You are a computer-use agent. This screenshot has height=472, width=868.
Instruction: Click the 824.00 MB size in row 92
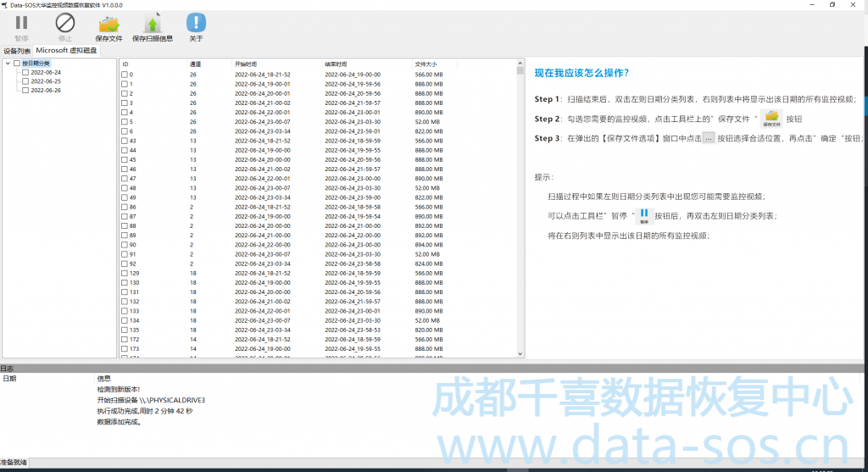pos(428,264)
